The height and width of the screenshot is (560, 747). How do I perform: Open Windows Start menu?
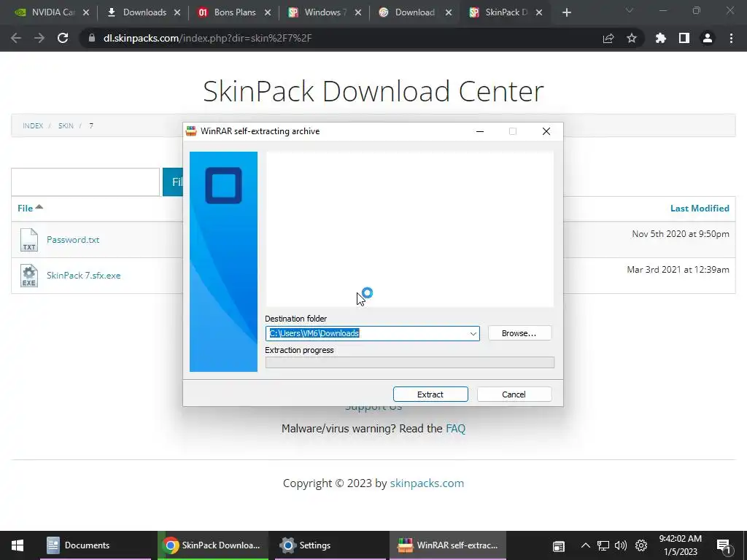click(18, 545)
